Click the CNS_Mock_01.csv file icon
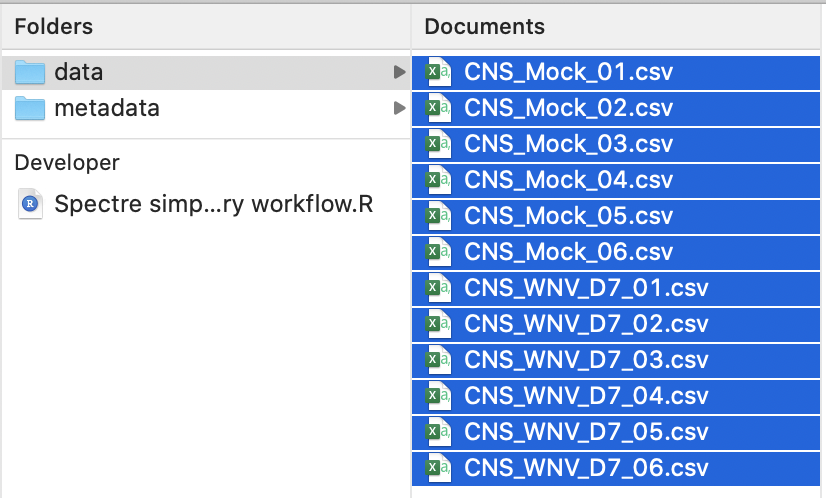 pos(437,72)
